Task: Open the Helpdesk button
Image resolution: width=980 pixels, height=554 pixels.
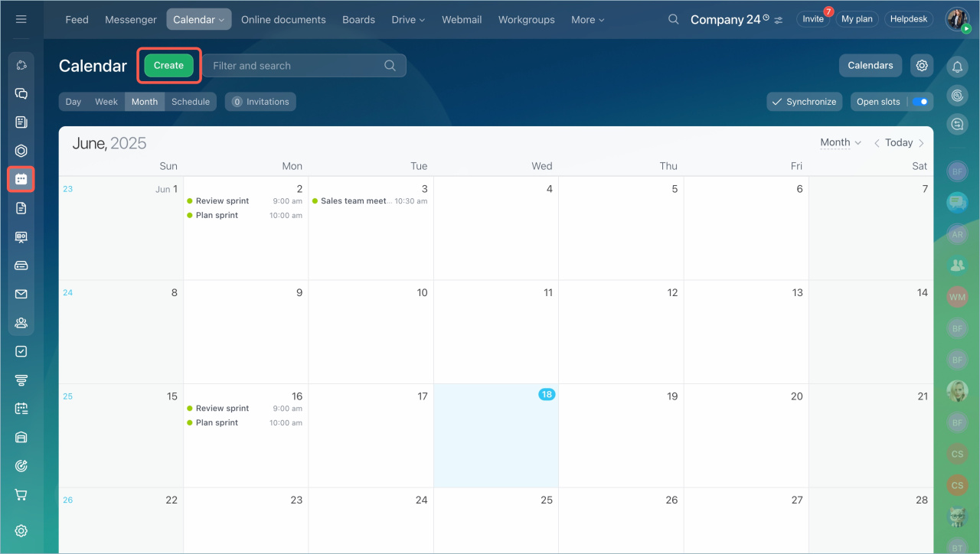Action: coord(909,19)
